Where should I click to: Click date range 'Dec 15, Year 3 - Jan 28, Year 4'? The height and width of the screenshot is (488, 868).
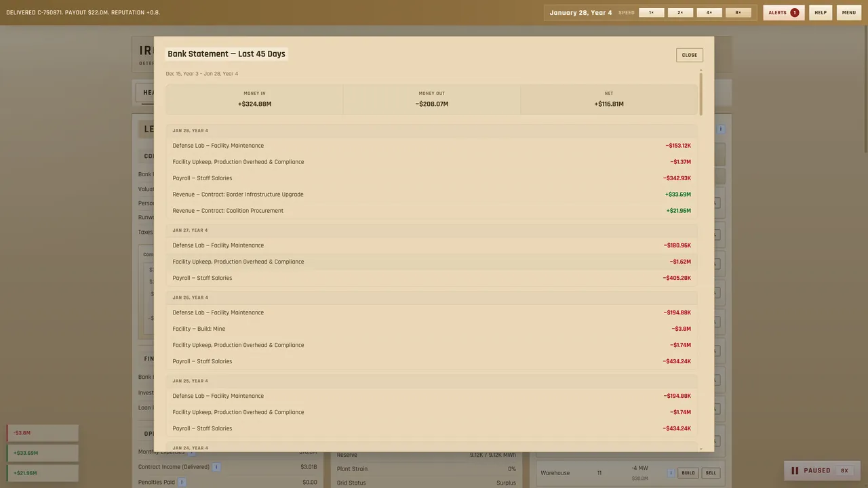202,74
